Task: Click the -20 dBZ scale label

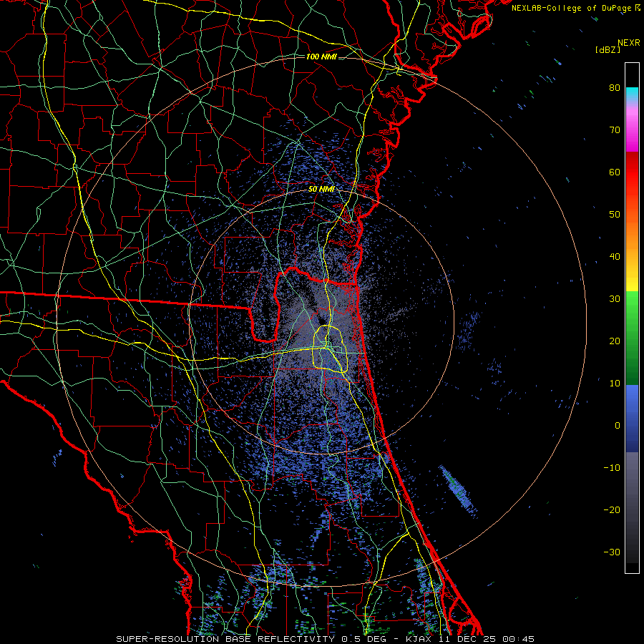Action: tap(612, 510)
